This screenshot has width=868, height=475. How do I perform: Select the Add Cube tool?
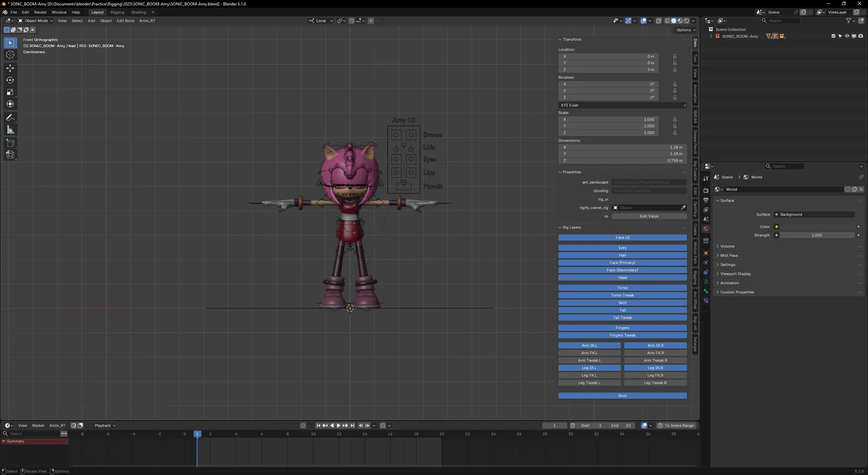click(x=10, y=143)
